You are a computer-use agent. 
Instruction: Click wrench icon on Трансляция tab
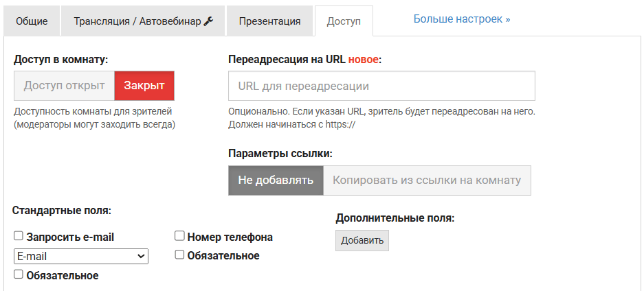coord(209,21)
